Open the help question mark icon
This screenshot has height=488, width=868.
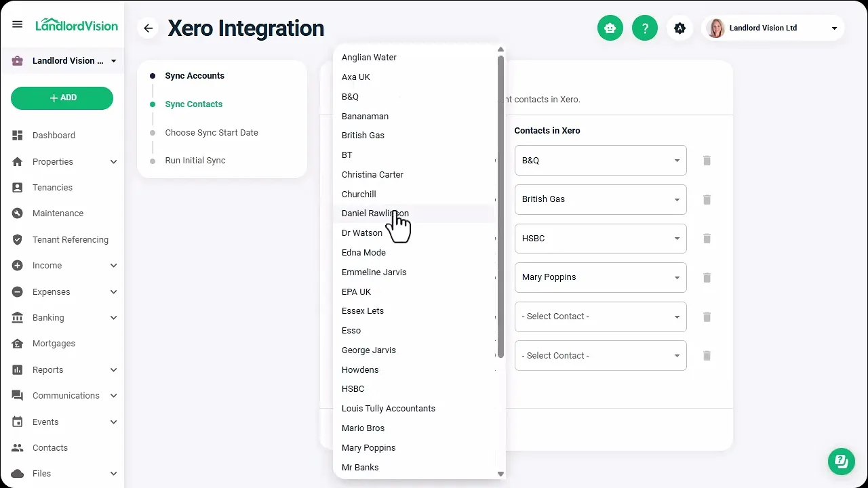(645, 28)
